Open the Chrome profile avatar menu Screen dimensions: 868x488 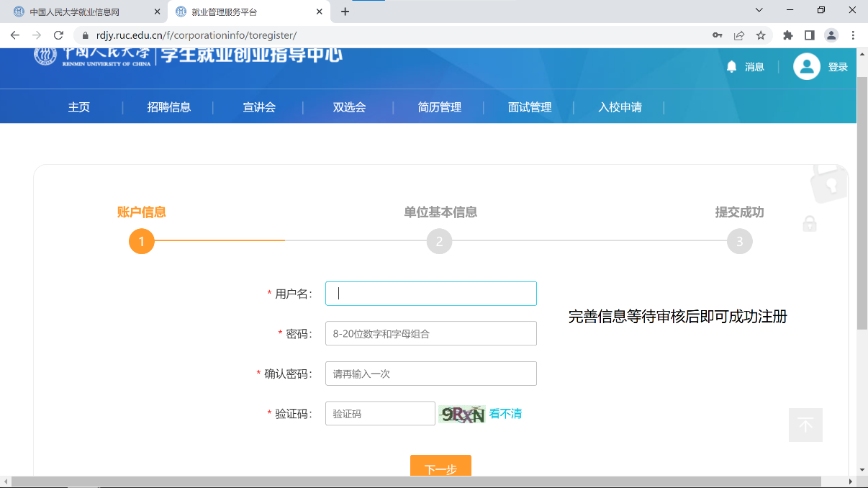coord(831,35)
